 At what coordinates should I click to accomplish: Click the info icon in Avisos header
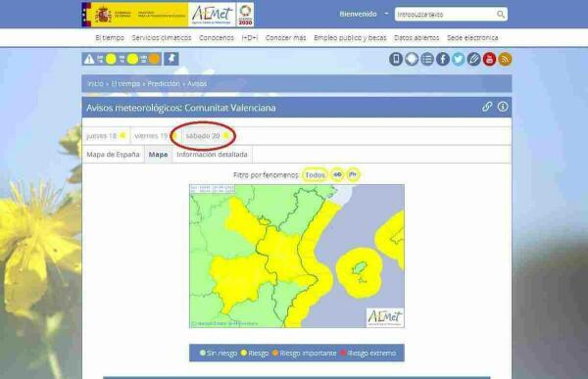[x=503, y=107]
